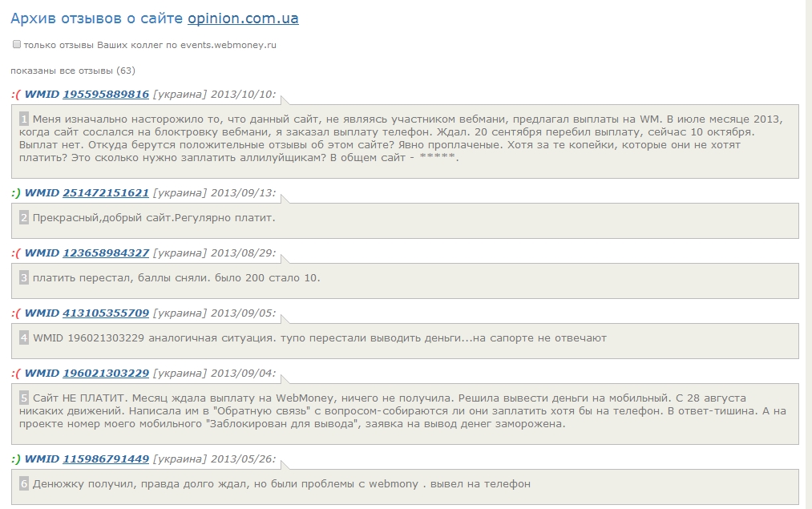Viewport: 812px width, 509px height.
Task: Click the sad face icon beside WMID 413105355709
Action: (16, 313)
